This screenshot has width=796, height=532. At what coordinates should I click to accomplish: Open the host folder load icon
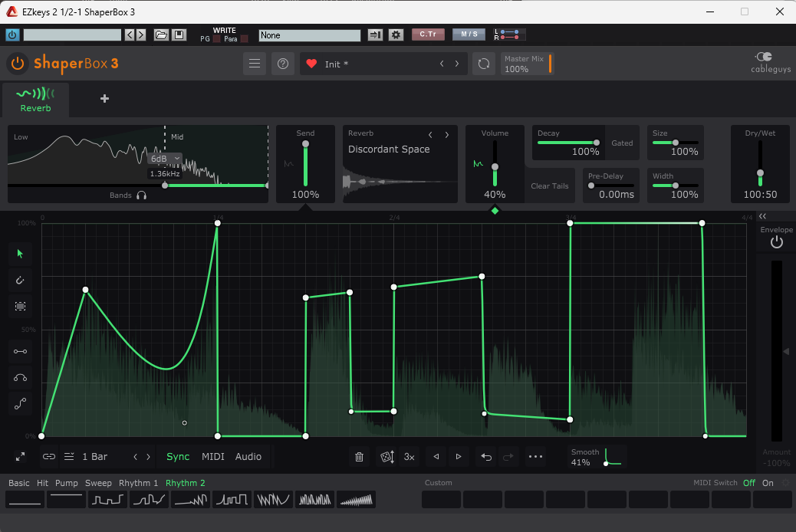click(161, 34)
